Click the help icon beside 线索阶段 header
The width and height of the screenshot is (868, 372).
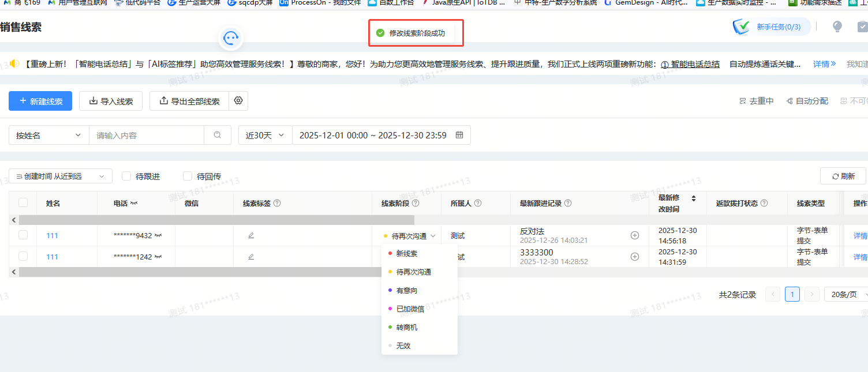(416, 203)
